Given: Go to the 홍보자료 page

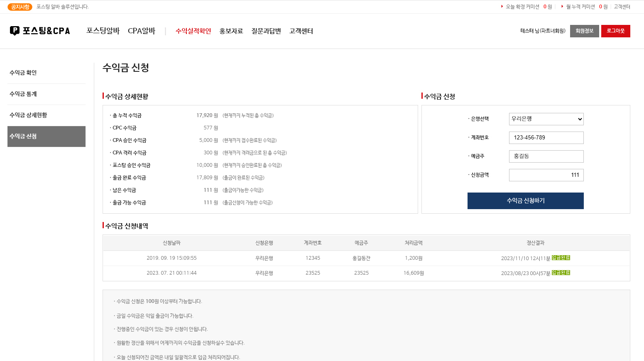Looking at the screenshot, I should [x=231, y=31].
